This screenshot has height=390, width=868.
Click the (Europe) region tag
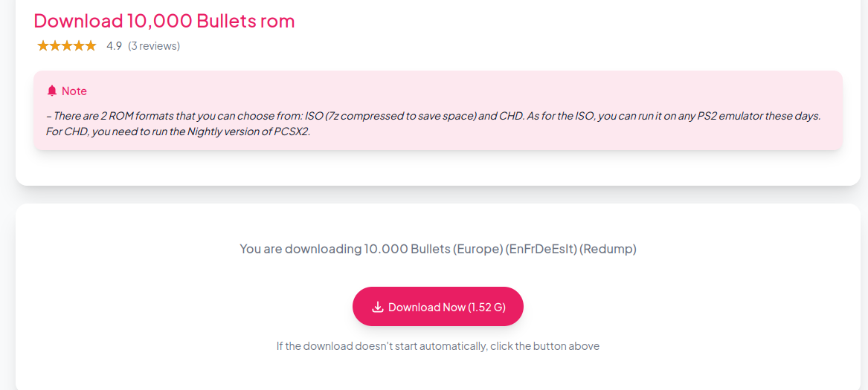click(478, 249)
